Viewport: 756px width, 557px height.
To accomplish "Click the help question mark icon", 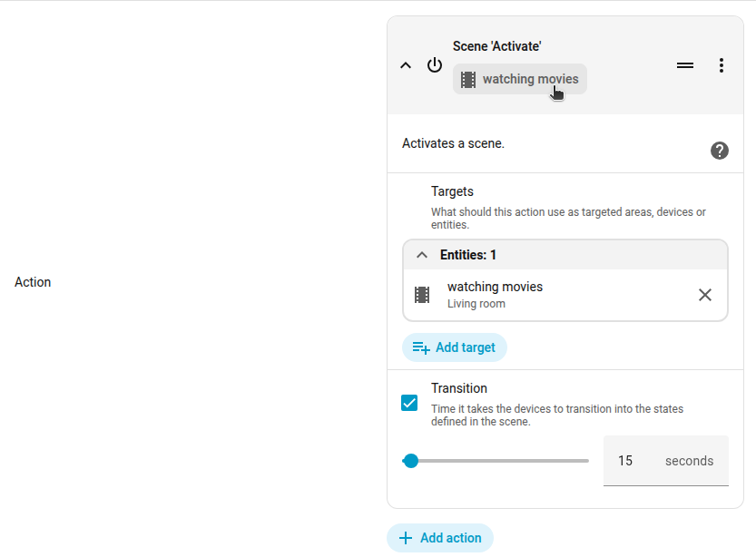I will point(720,151).
